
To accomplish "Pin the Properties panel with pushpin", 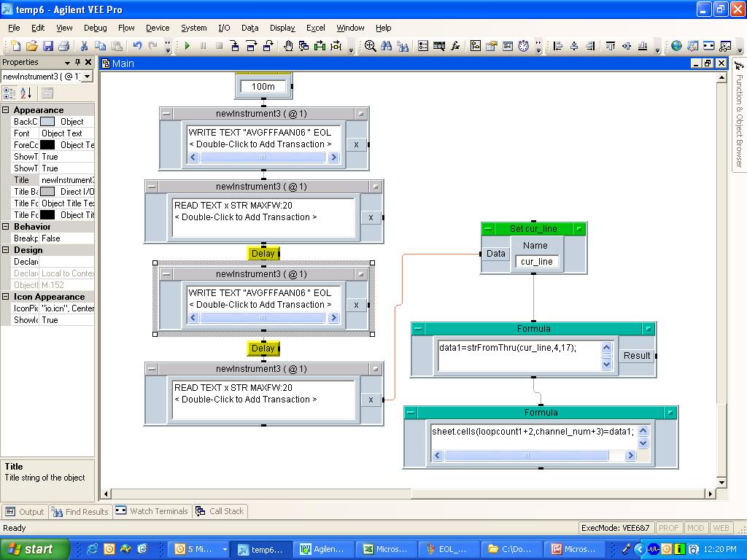I will (x=77, y=62).
